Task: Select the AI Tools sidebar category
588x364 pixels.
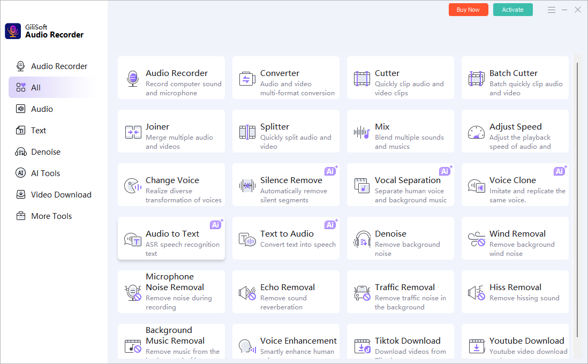Action: point(46,173)
